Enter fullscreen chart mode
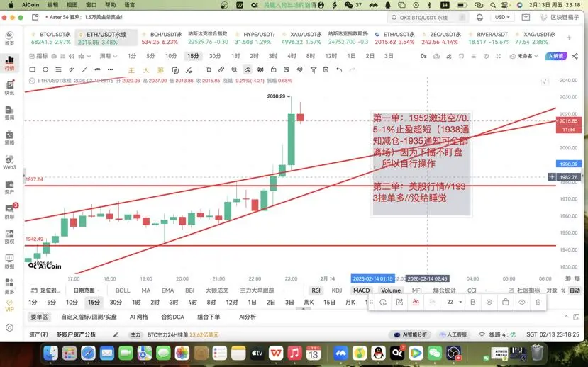The height and width of the screenshot is (367, 588). click(499, 56)
